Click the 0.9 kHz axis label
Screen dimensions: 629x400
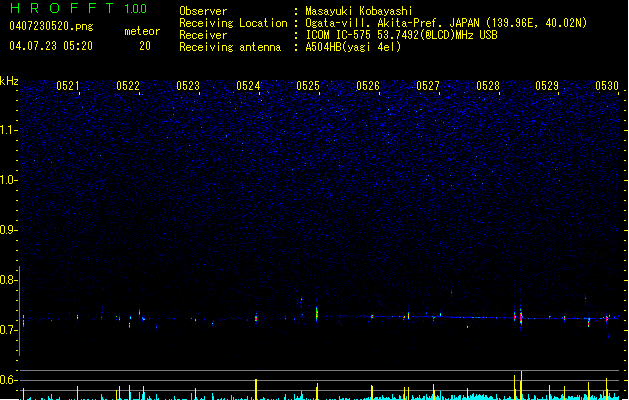8,230
